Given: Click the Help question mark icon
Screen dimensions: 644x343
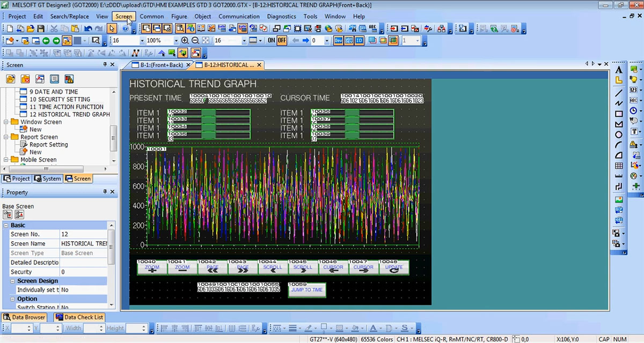Looking at the screenshot, I should [x=125, y=28].
